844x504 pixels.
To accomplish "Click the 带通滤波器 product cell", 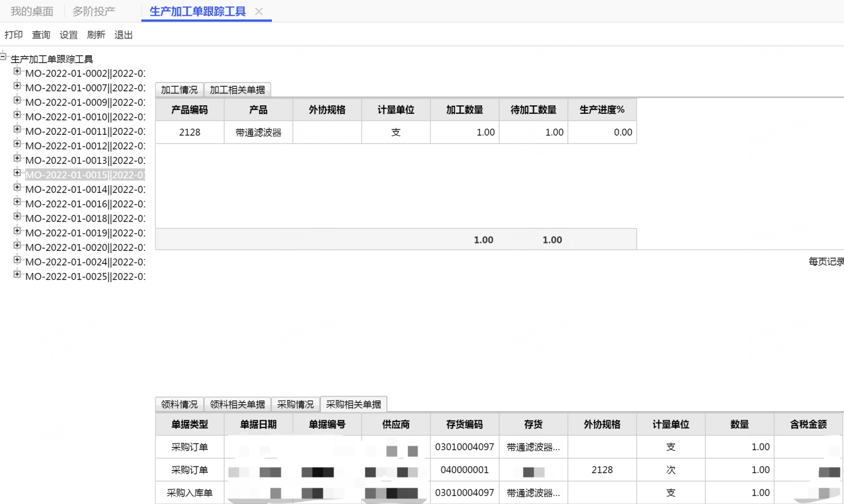I will (258, 133).
